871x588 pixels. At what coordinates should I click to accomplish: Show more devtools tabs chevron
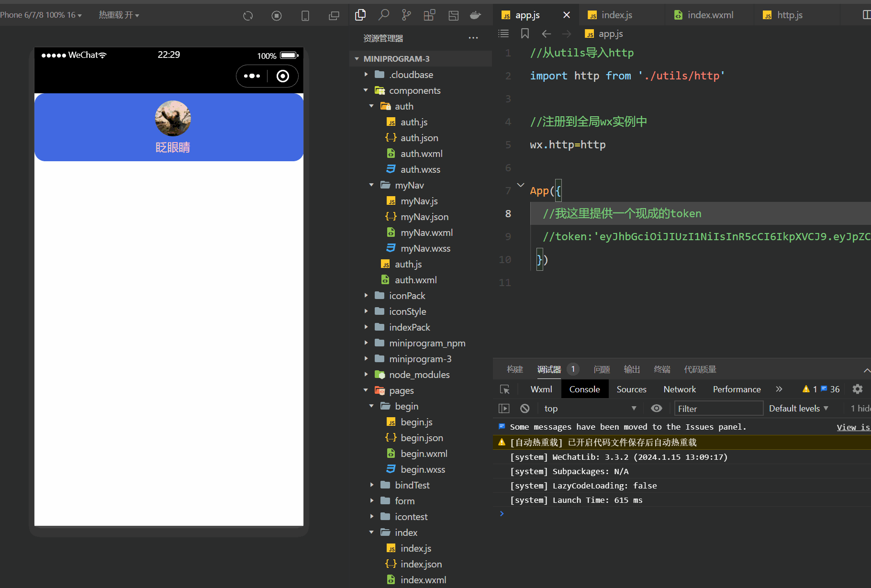click(779, 389)
